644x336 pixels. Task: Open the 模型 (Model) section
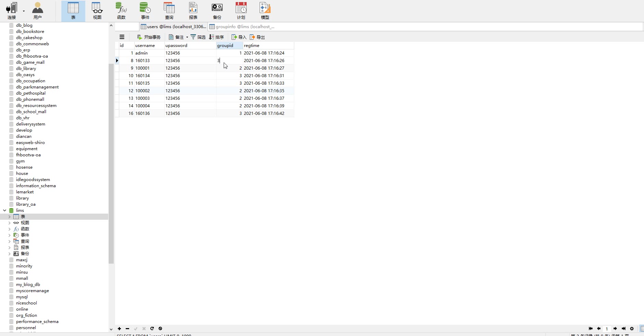pos(265,11)
